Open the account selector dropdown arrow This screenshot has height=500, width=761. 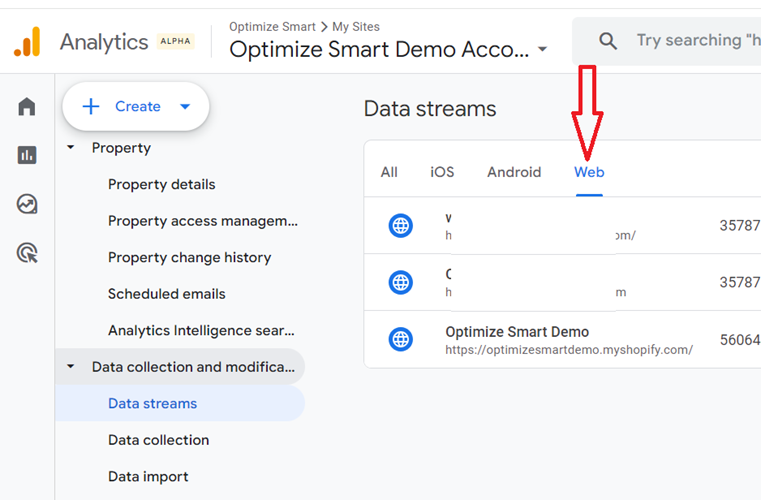(543, 49)
